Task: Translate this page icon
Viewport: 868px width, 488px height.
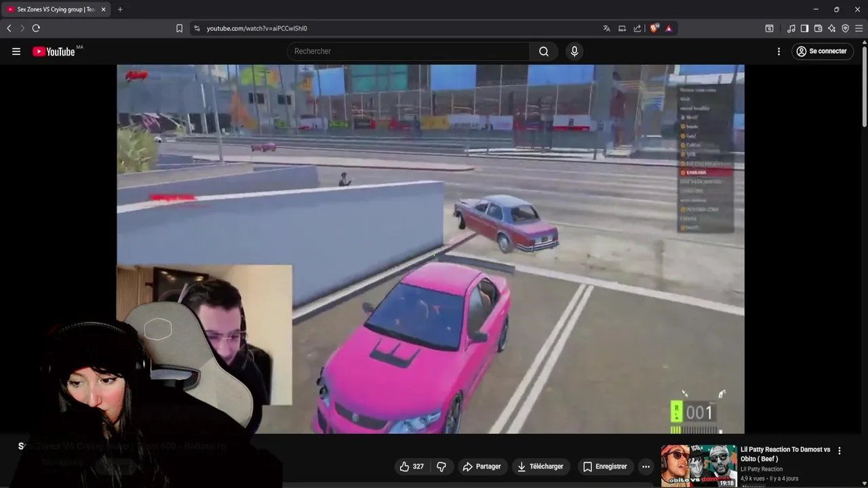Action: coord(606,28)
